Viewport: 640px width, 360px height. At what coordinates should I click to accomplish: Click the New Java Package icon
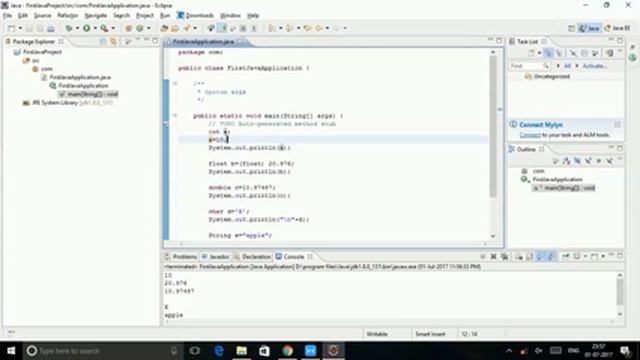coord(129,28)
